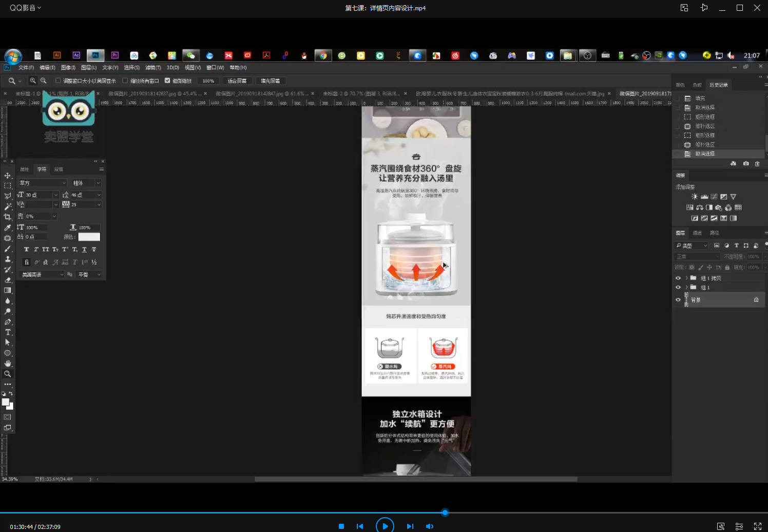The width and height of the screenshot is (768, 532).
Task: Select the Crop tool
Action: (x=7, y=217)
